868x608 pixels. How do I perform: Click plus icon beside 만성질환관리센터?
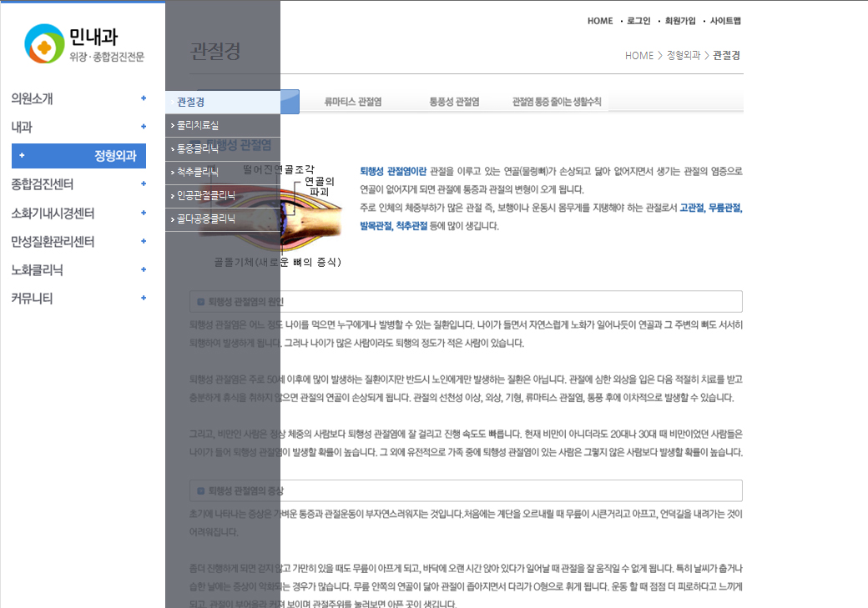point(144,241)
